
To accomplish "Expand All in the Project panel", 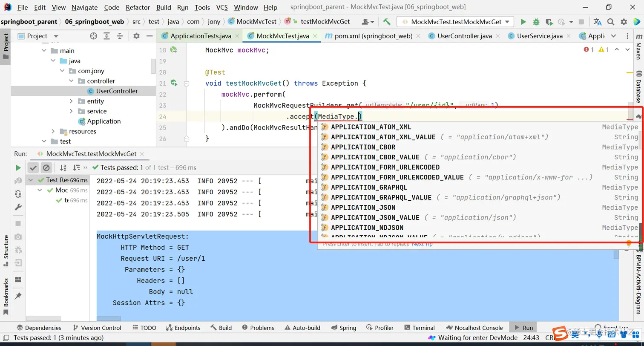I will point(106,36).
